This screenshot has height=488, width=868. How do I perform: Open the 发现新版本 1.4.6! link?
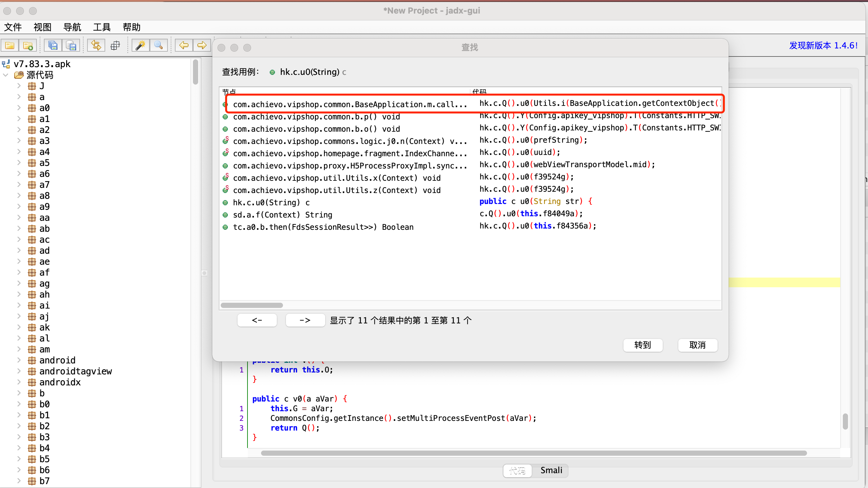[x=823, y=46]
